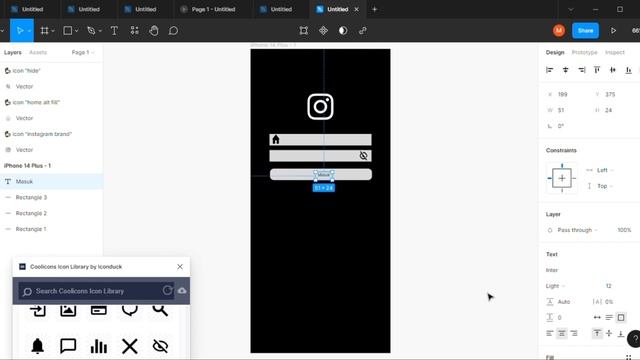Align selection right
The width and height of the screenshot is (640, 360).
tap(581, 70)
